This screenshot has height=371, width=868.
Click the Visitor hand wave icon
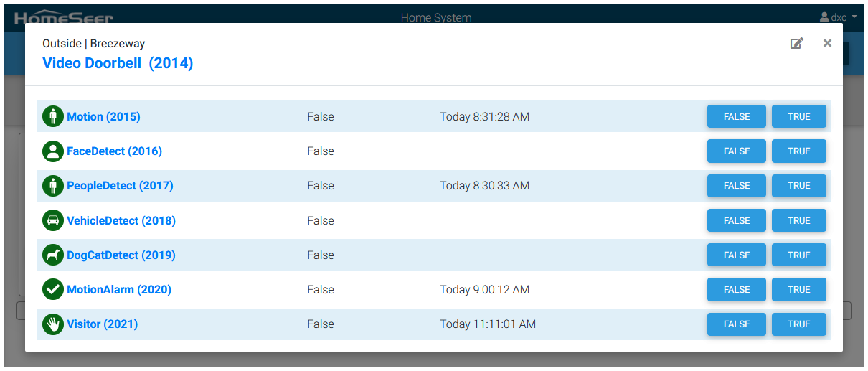pyautogui.click(x=53, y=324)
